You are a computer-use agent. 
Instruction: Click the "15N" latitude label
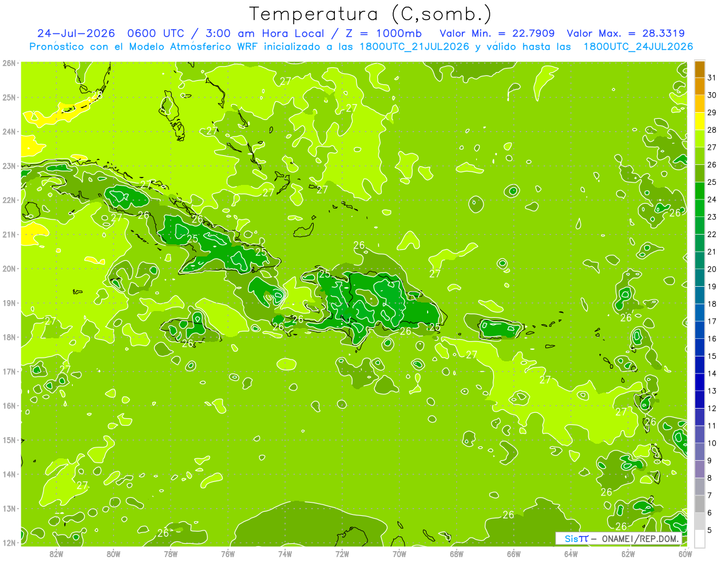8,440
